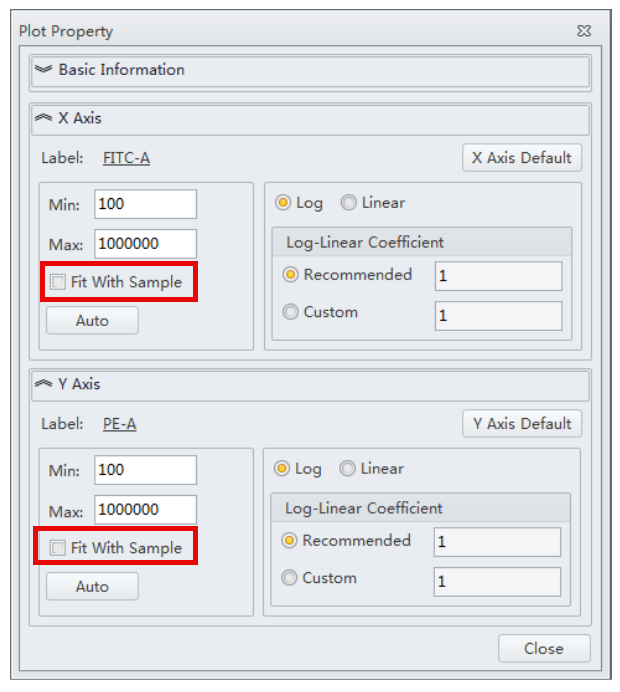Collapse the Y Axis section
This screenshot has width=620, height=692.
[43, 384]
